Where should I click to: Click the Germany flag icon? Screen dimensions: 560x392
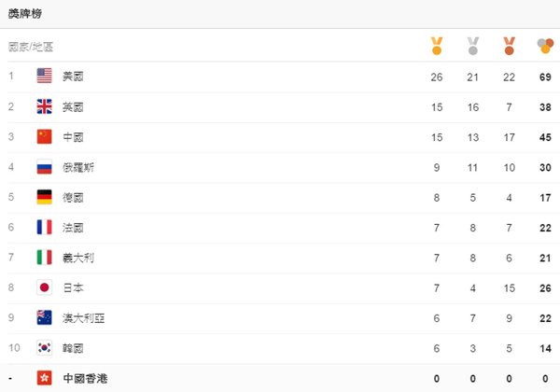[44, 197]
